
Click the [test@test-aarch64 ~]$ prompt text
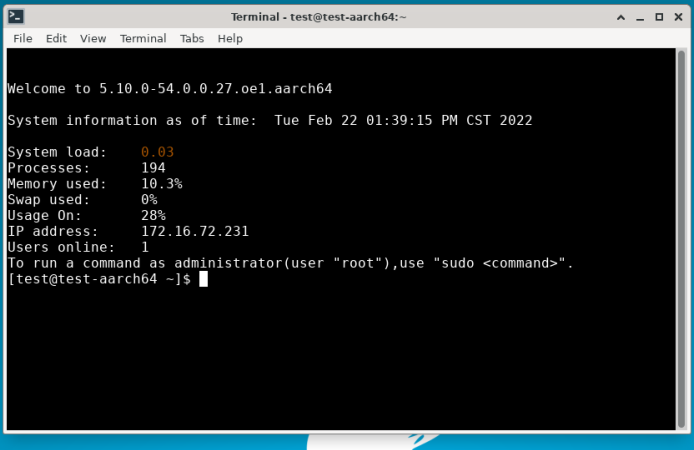click(x=98, y=279)
